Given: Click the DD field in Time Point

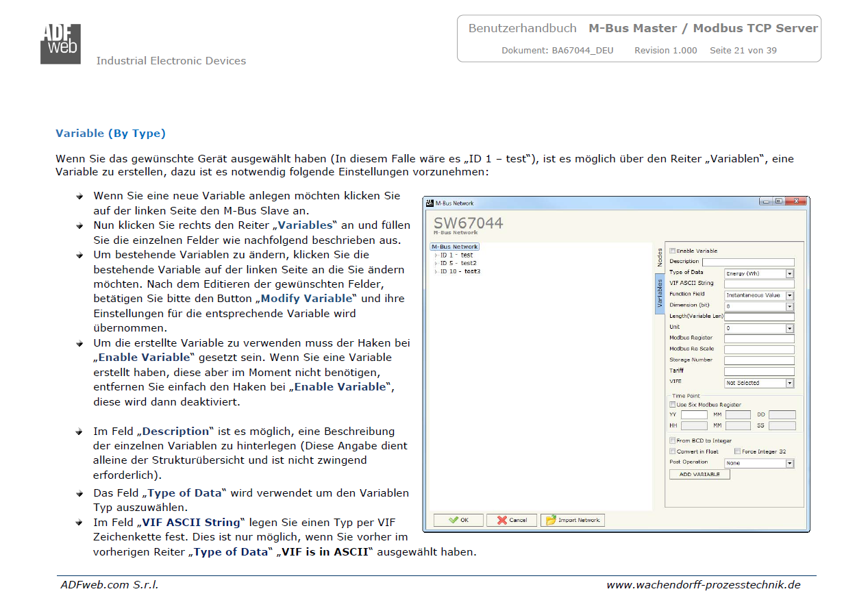Looking at the screenshot, I should pos(782,415).
